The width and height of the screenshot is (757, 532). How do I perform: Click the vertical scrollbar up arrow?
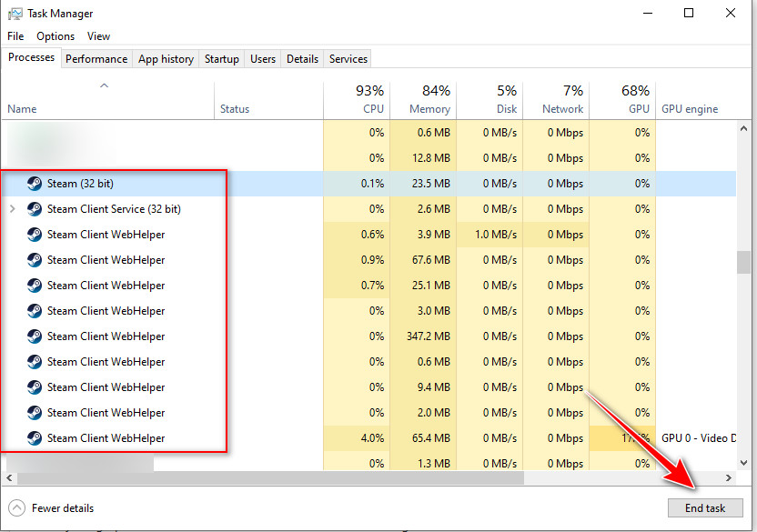click(743, 128)
